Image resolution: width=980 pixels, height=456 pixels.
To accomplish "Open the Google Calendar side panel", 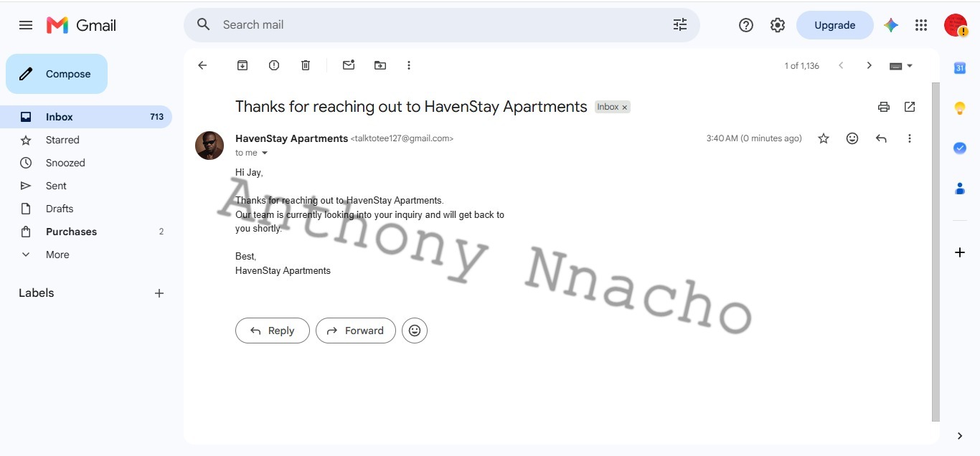I will 960,68.
